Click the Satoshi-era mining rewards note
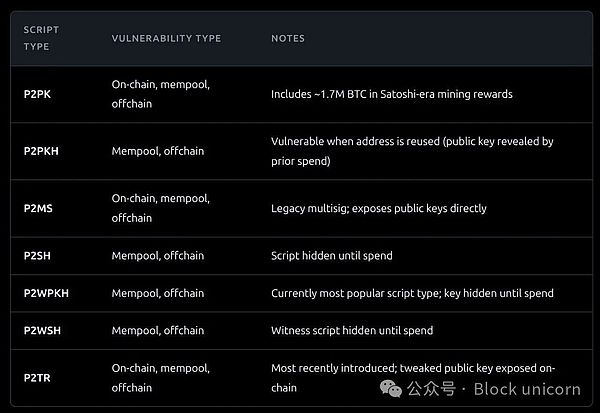Screen dimensions: 600x413 pos(392,94)
